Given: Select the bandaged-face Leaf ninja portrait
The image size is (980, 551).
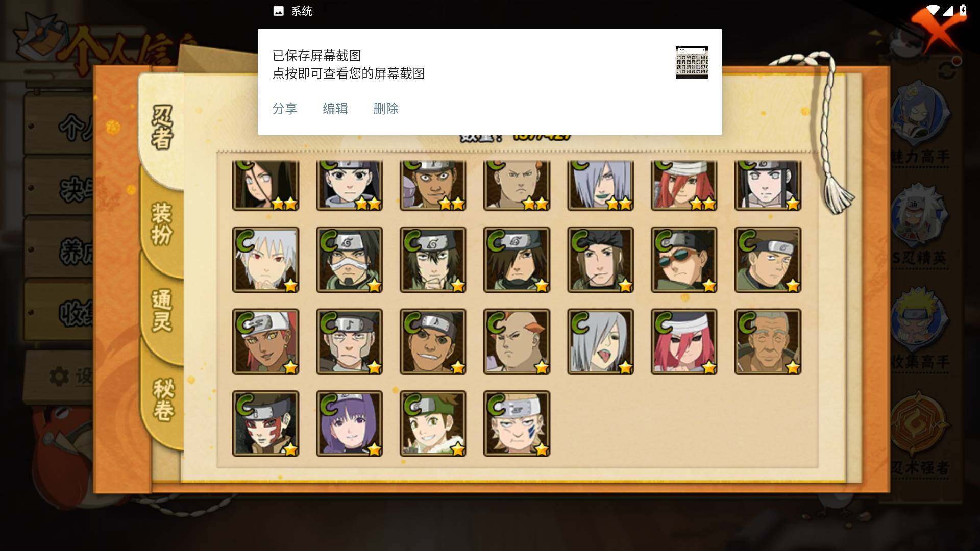Looking at the screenshot, I should click(x=349, y=260).
